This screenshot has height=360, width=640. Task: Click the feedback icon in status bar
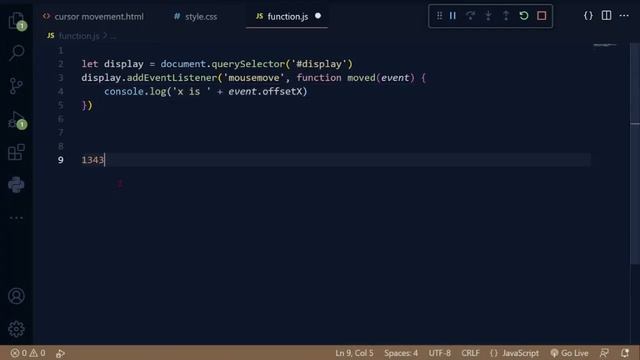pos(604,353)
